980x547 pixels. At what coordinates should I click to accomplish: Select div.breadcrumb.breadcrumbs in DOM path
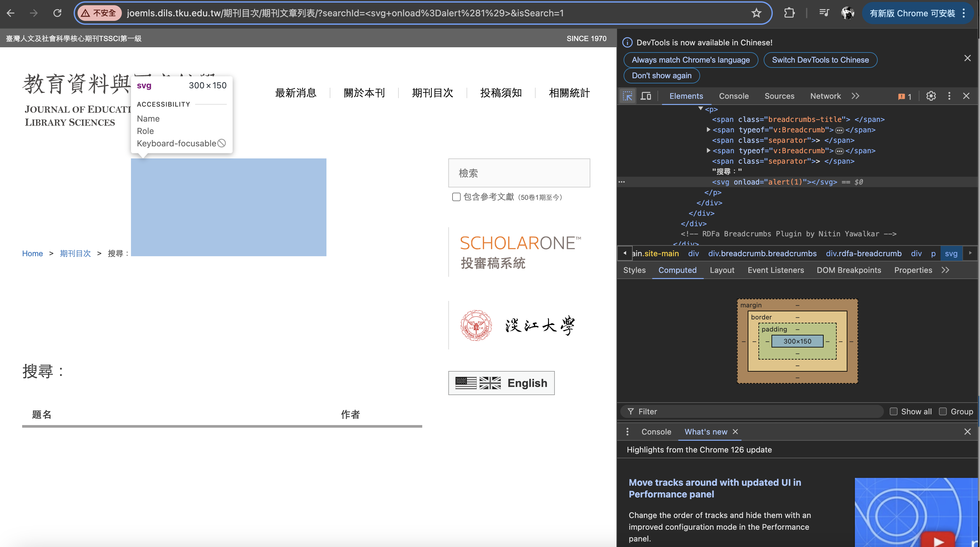(x=762, y=254)
